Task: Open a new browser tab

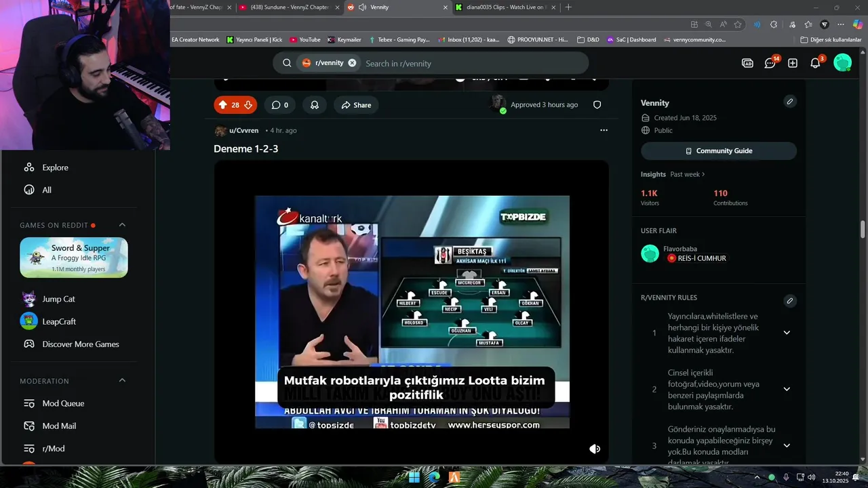Action: click(x=568, y=7)
